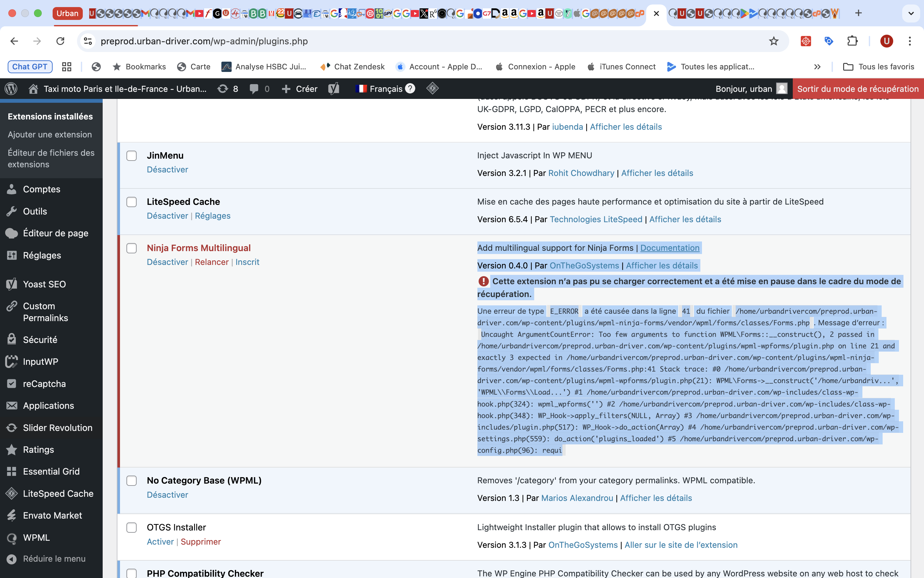
Task: Open Éditeur de fichiers des extensions
Action: click(x=51, y=158)
